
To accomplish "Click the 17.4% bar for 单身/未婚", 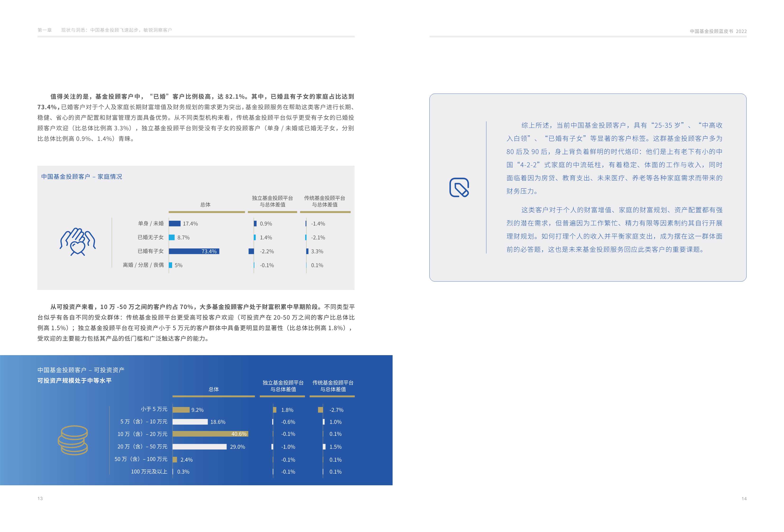I will tap(174, 224).
